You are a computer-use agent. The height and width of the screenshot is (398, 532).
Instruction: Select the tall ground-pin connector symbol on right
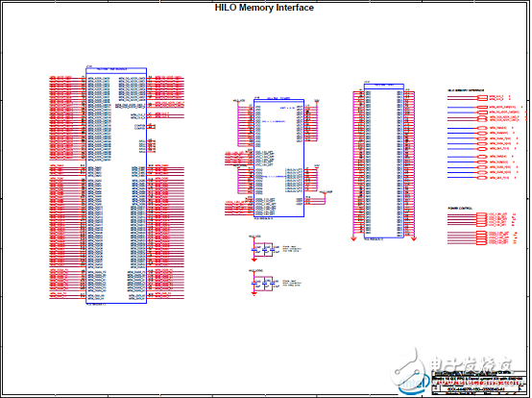pyautogui.click(x=384, y=161)
